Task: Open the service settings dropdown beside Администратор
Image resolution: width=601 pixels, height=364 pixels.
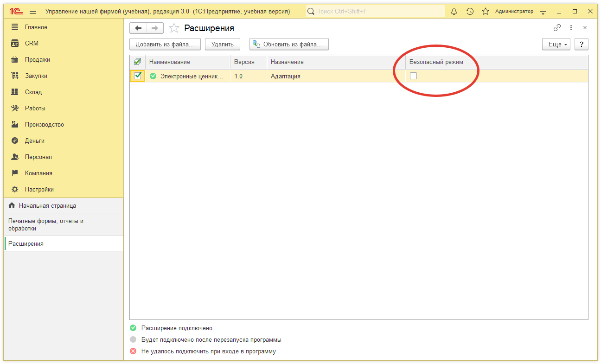Action: point(543,11)
